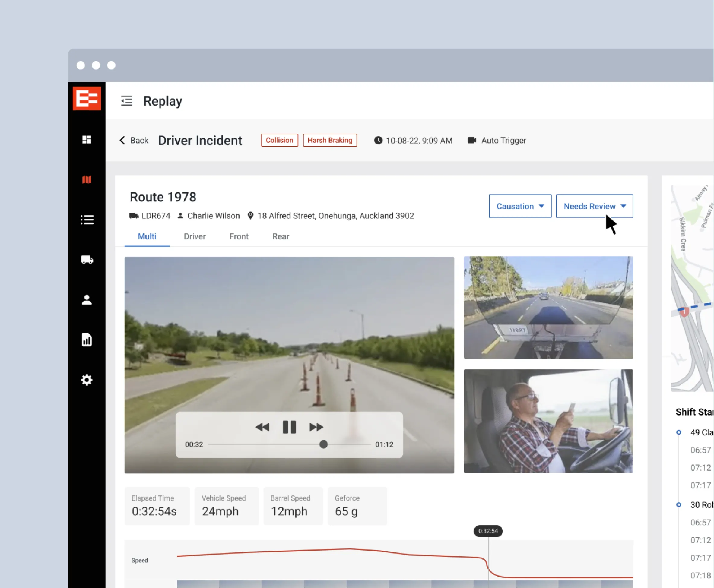Click the Barrel Speed 12mph card
This screenshot has width=714, height=588.
point(293,506)
